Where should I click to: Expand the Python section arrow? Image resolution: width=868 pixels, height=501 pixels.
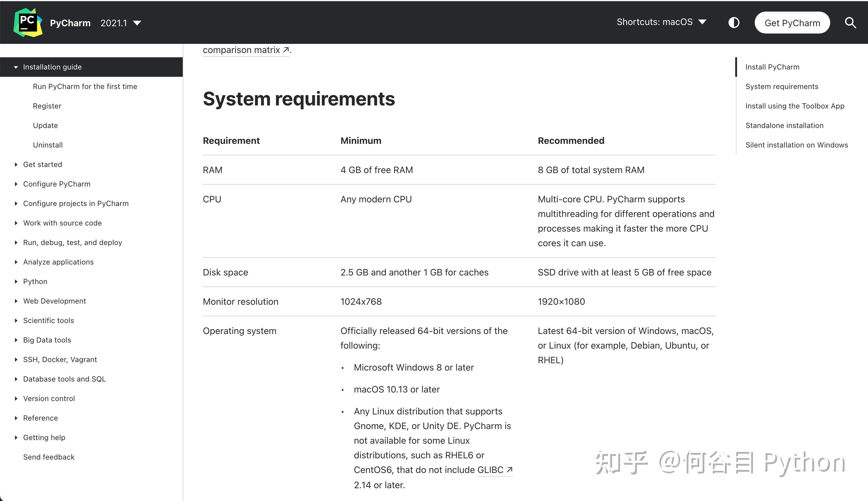click(x=16, y=282)
